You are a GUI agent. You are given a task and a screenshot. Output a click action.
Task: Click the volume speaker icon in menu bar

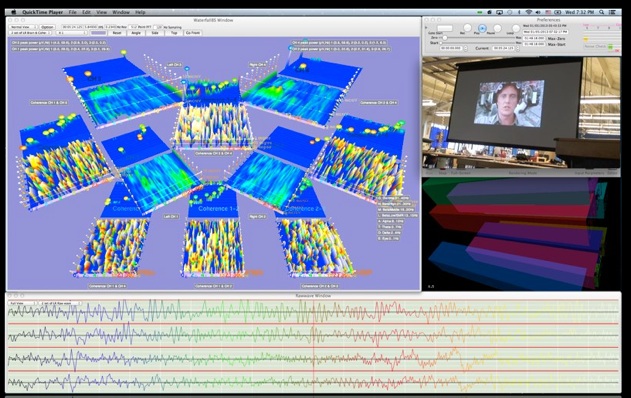pos(538,12)
